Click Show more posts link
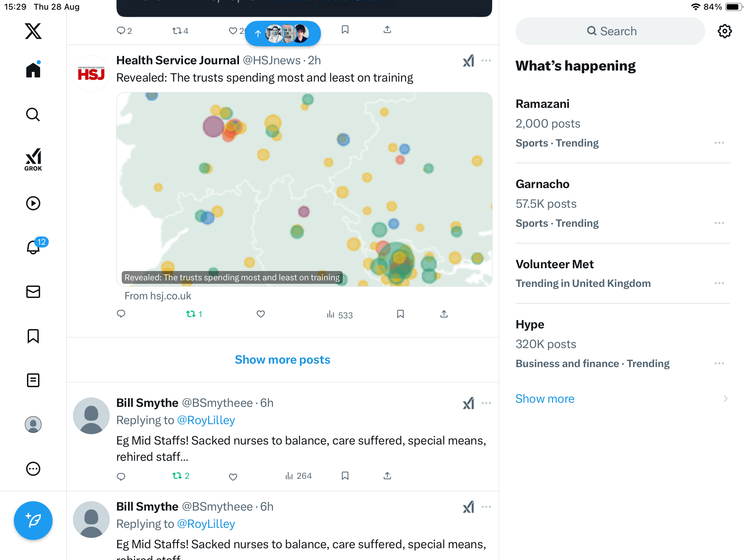This screenshot has height=560, width=747. pyautogui.click(x=283, y=360)
